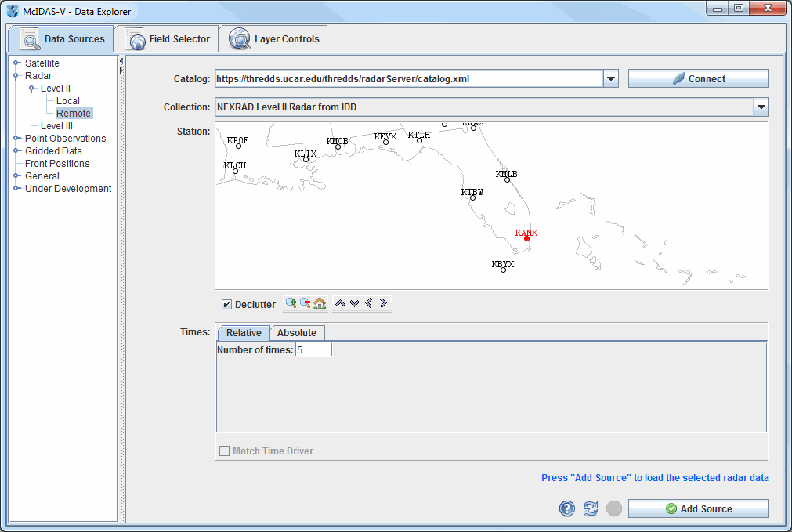
Task: Open help with the question mark icon
Action: (x=567, y=509)
